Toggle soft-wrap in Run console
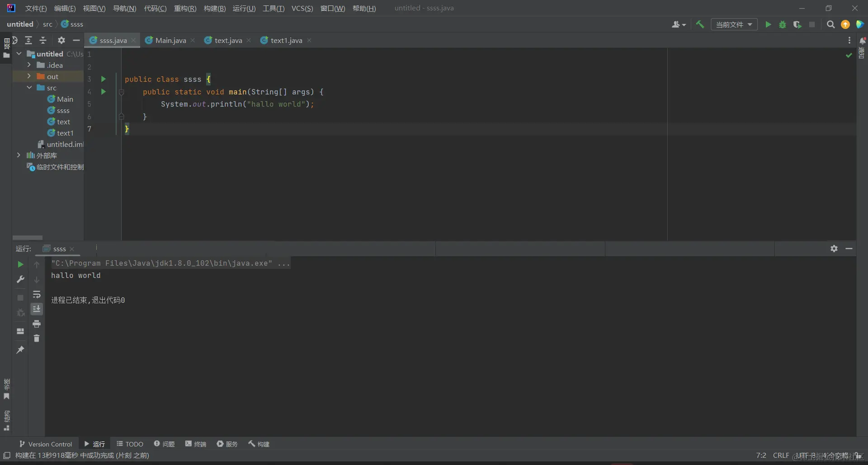Viewport: 868px width, 465px height. tap(37, 295)
